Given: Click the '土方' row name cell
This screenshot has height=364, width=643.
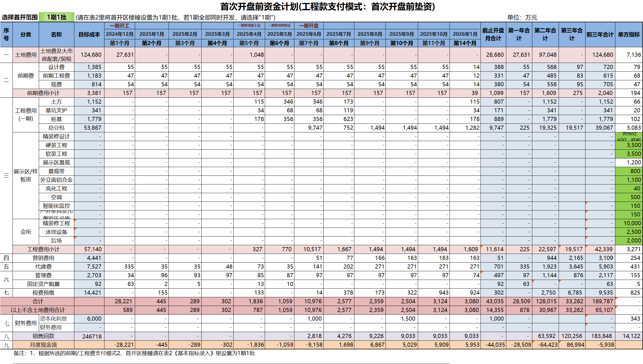Looking at the screenshot, I should [x=56, y=102].
